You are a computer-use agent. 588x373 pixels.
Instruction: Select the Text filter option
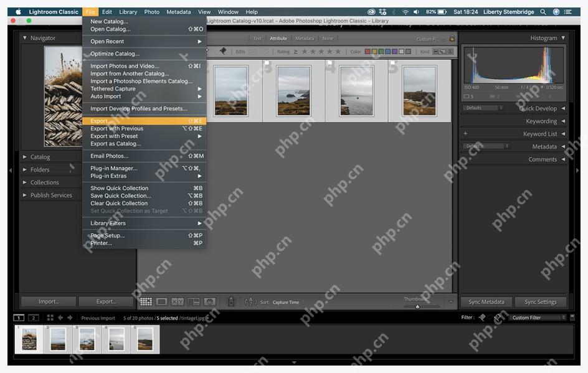pyautogui.click(x=257, y=38)
